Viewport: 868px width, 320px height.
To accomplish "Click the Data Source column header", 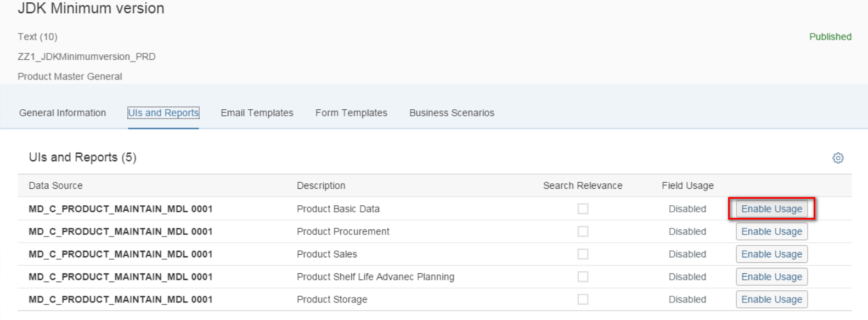I will point(55,186).
